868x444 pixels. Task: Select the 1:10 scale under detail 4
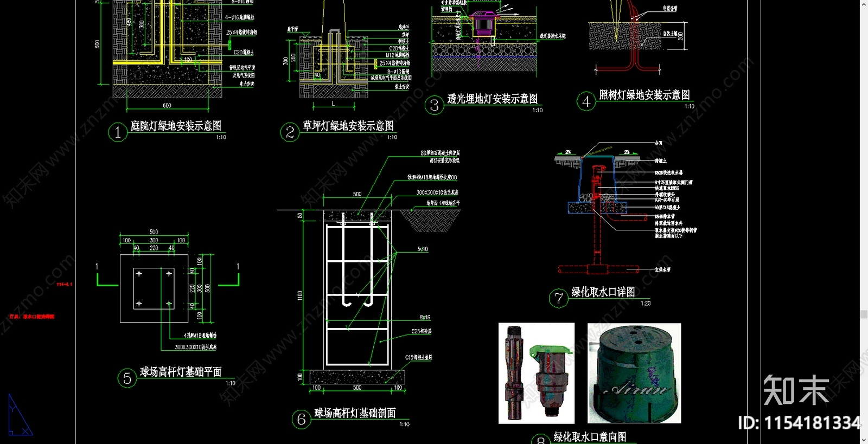click(690, 106)
